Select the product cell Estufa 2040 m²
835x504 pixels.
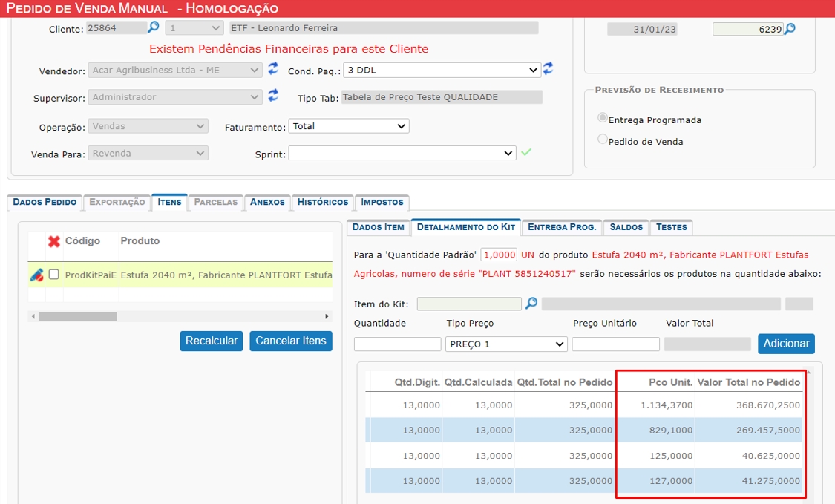pos(226,275)
